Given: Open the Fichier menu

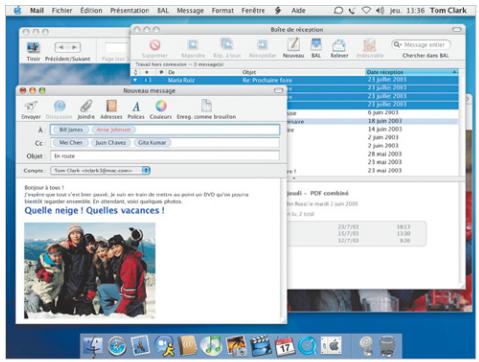Looking at the screenshot, I should (x=62, y=11).
